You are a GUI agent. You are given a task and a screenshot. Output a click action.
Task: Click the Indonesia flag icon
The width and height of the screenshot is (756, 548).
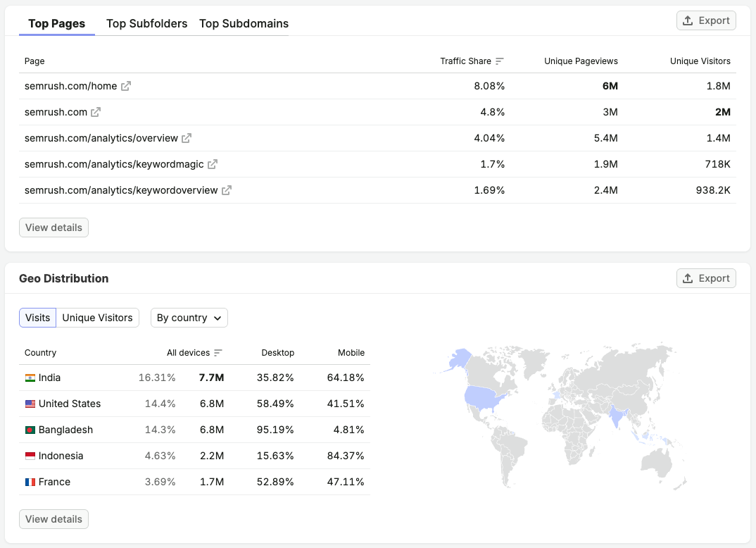point(30,456)
